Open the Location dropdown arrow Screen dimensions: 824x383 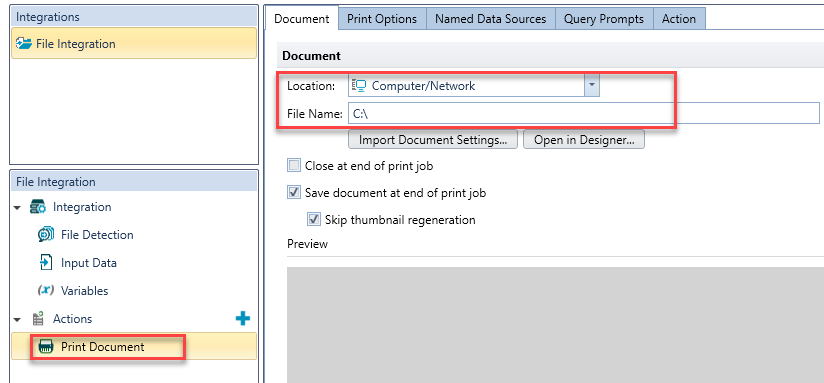592,86
